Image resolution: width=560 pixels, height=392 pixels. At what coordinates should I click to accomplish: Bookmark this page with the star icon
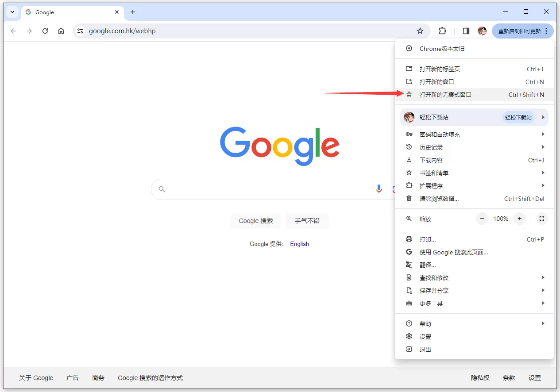(420, 31)
